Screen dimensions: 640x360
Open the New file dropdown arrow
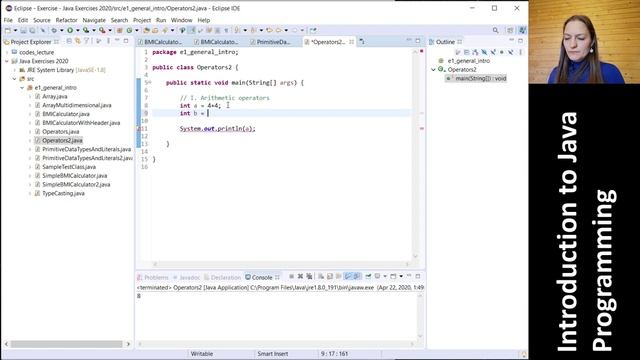click(15, 30)
